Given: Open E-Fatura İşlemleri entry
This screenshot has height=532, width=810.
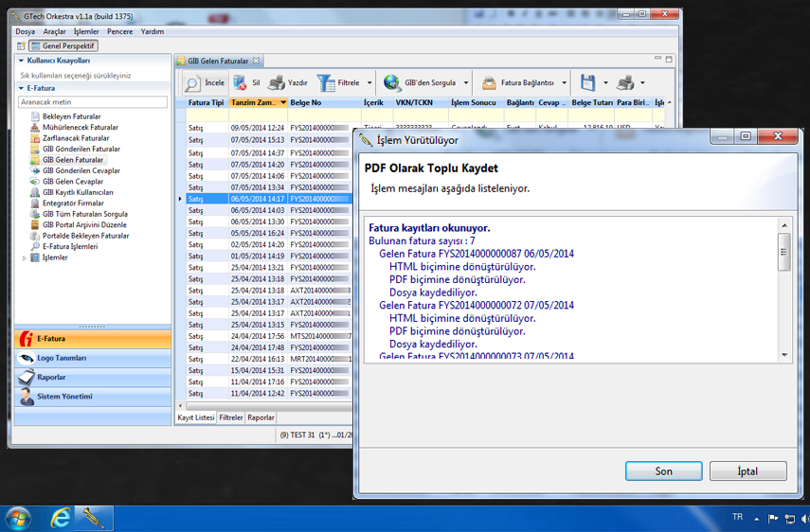Looking at the screenshot, I should tap(70, 246).
